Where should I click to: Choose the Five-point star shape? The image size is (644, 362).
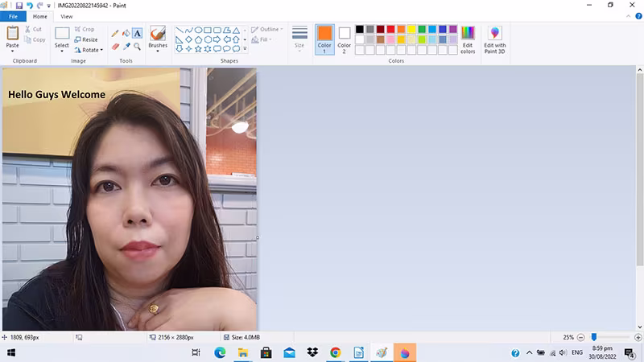pos(198,49)
